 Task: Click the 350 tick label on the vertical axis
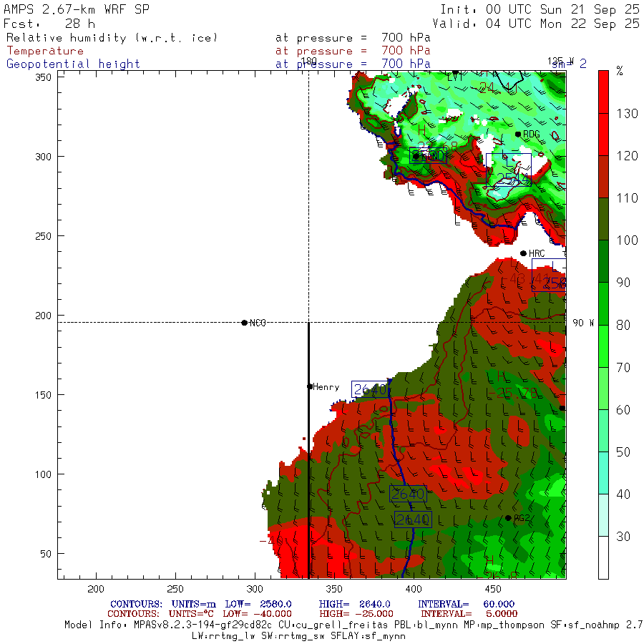tap(43, 77)
